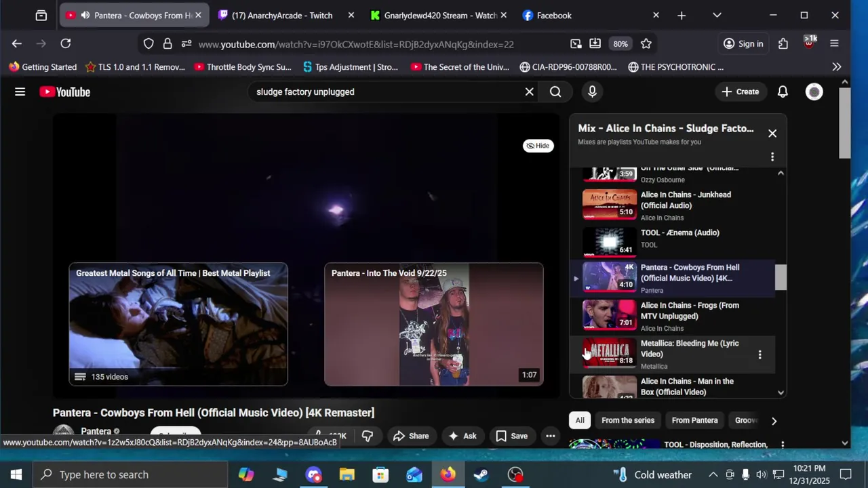
Task: Click the browser address bar URL
Action: [x=356, y=44]
